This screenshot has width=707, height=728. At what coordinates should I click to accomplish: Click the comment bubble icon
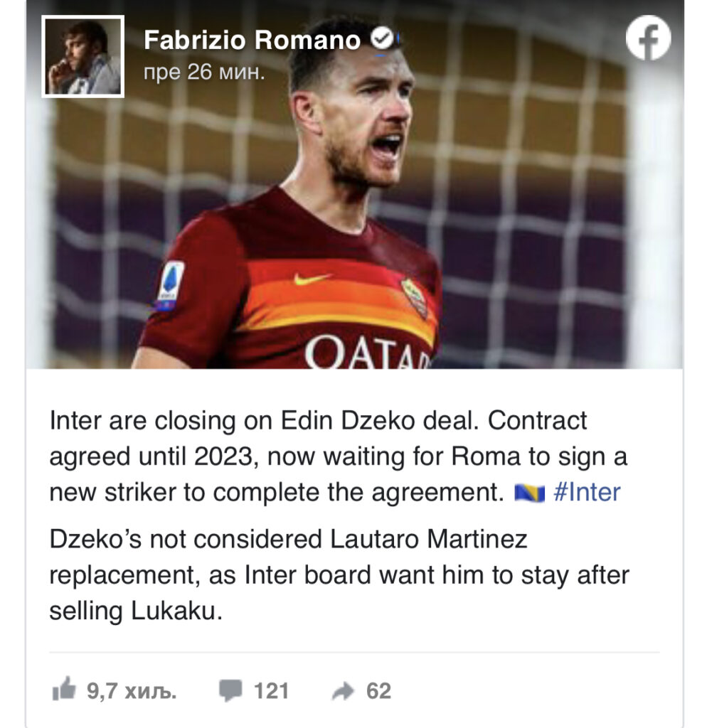230,690
